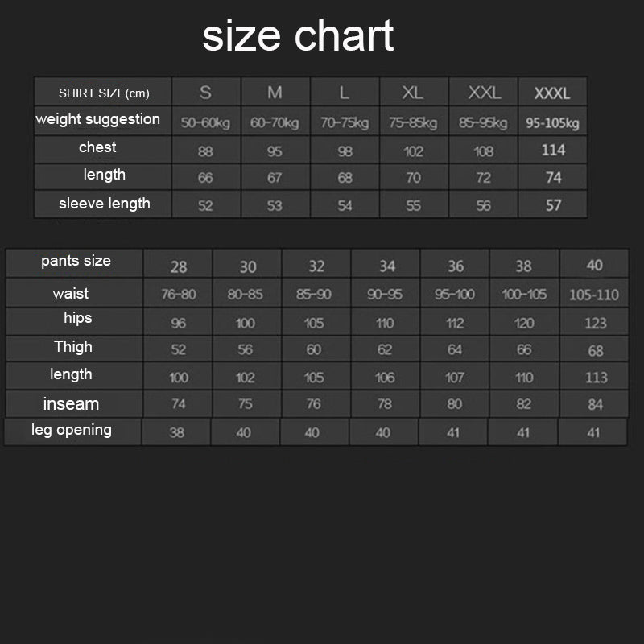Select the "inseam" row label

(x=71, y=403)
